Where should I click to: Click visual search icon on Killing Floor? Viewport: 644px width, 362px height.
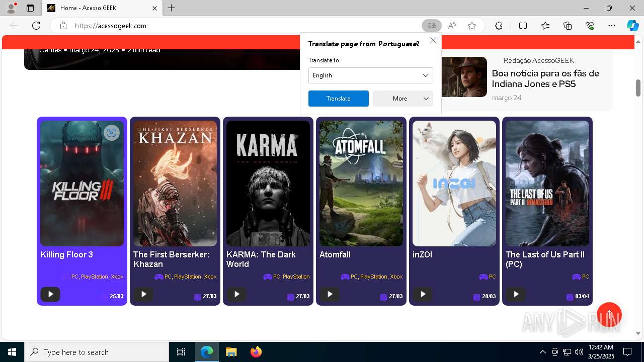point(112,133)
